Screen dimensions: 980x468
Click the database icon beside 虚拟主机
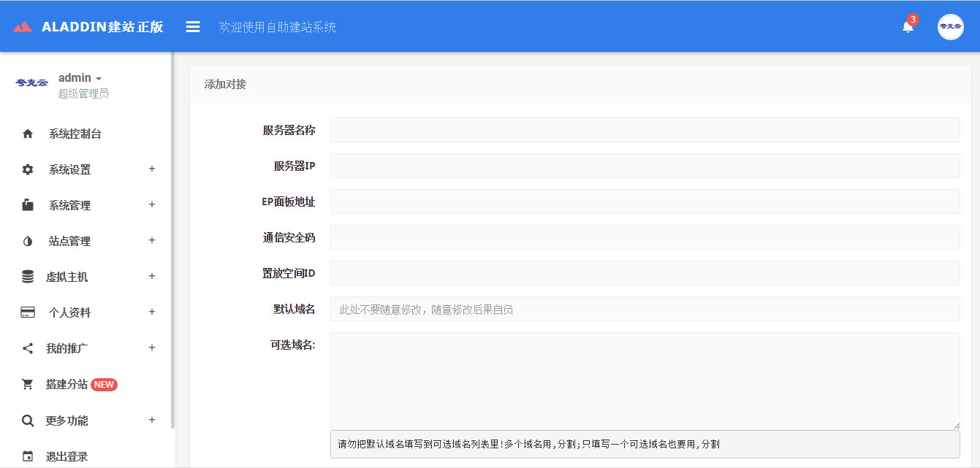(x=28, y=277)
